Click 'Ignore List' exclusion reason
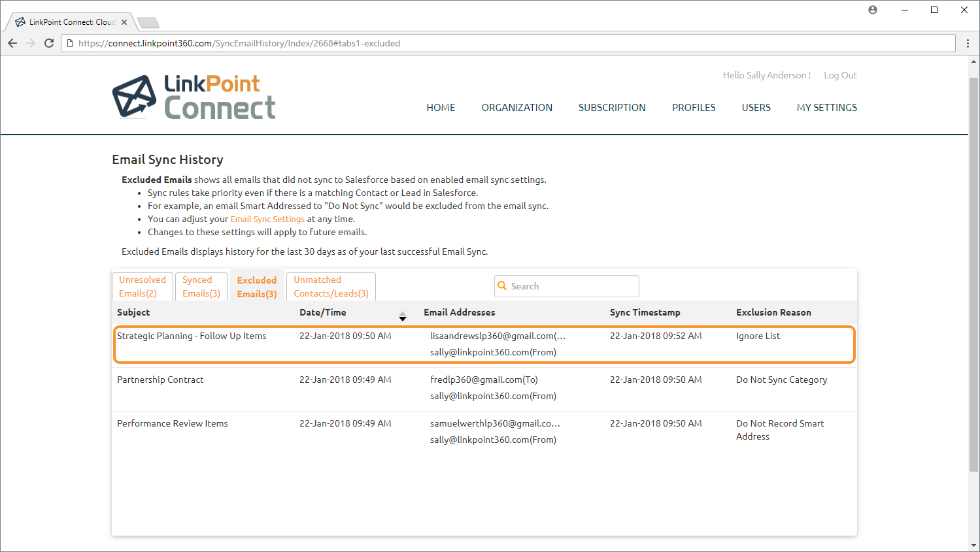This screenshot has width=980, height=552. point(758,336)
